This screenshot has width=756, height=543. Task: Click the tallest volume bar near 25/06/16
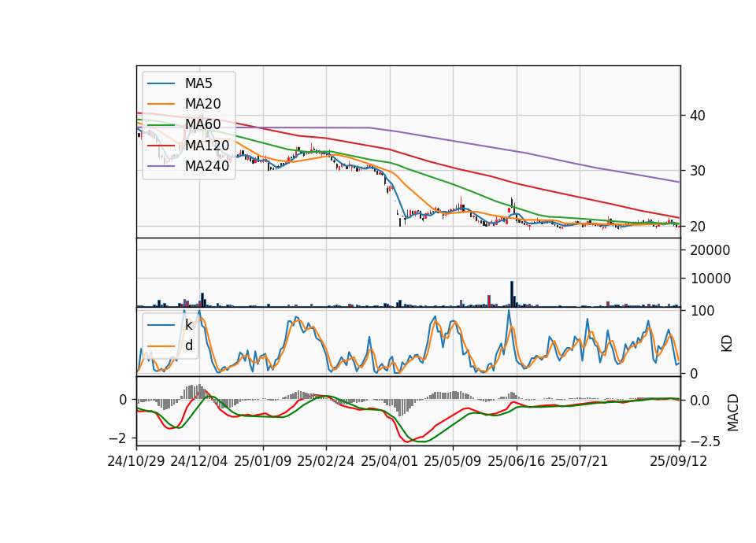click(512, 294)
